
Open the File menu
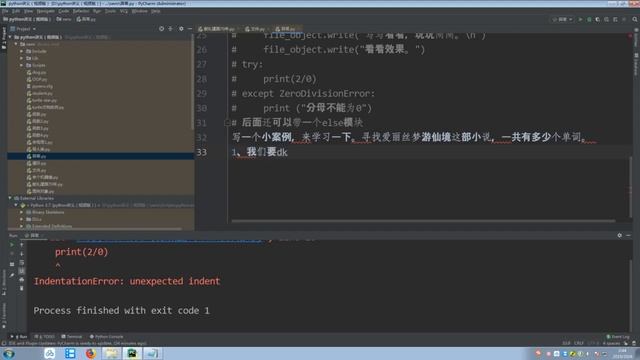(5, 11)
